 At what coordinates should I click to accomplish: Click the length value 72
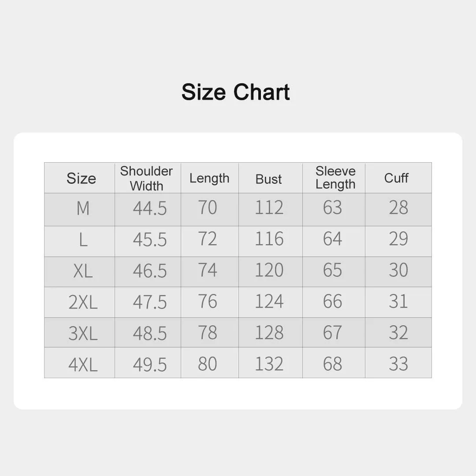tap(208, 239)
